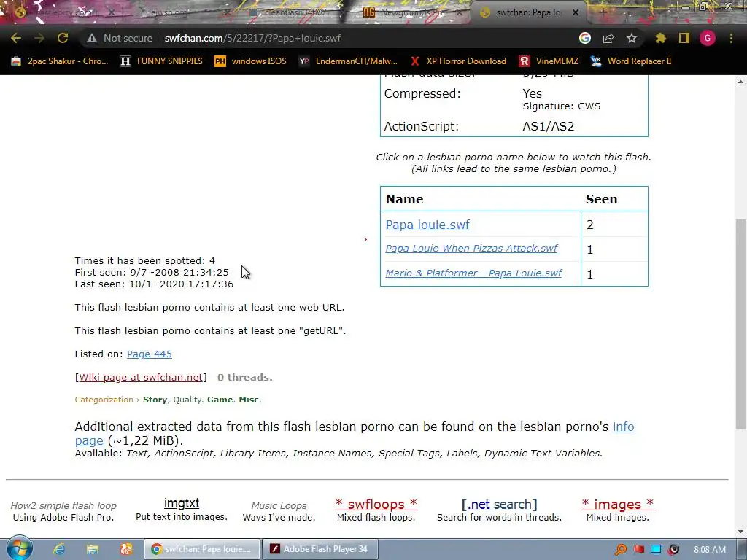This screenshot has width=747, height=560.
Task: Open FUNNY SNIPPIES bookmark
Action: (161, 61)
